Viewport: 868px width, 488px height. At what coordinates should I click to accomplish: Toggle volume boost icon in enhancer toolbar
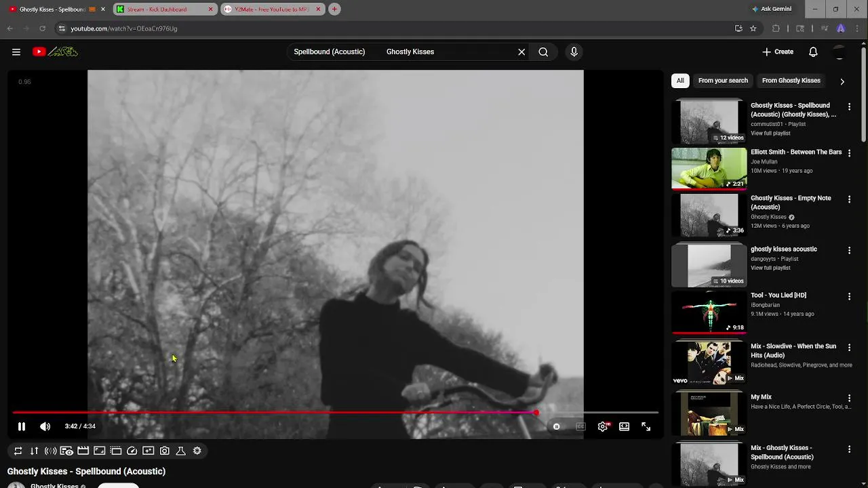tap(51, 451)
